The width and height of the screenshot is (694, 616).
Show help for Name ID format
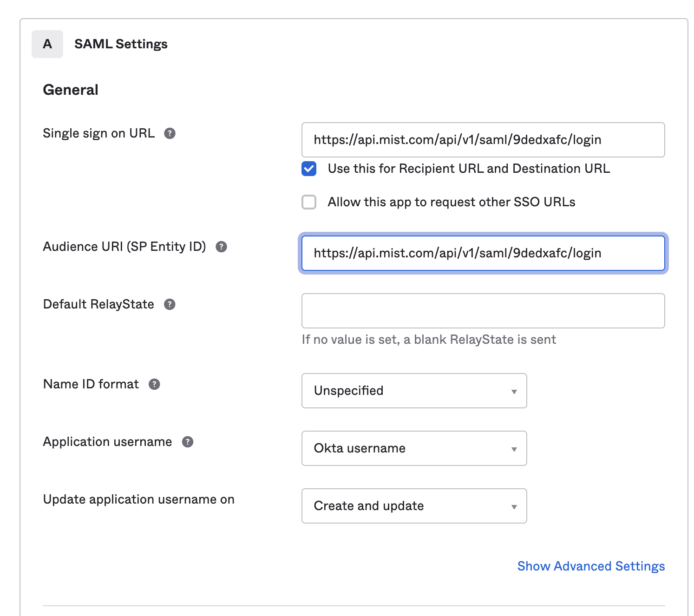click(154, 384)
